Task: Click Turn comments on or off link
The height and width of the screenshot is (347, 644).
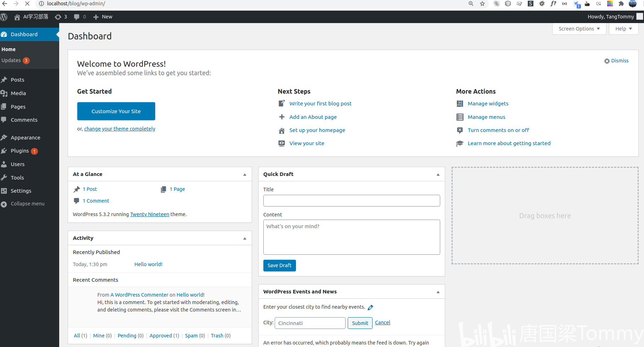Action: click(498, 130)
